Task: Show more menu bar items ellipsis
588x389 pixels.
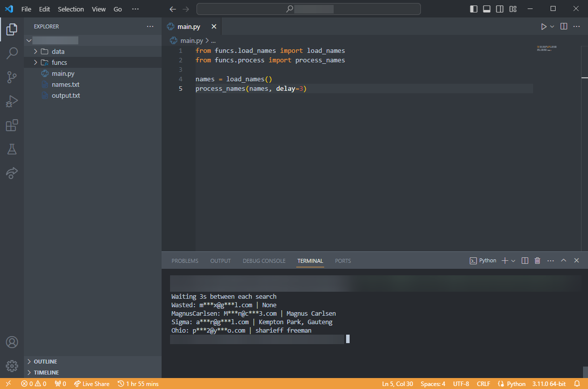Action: pyautogui.click(x=135, y=9)
